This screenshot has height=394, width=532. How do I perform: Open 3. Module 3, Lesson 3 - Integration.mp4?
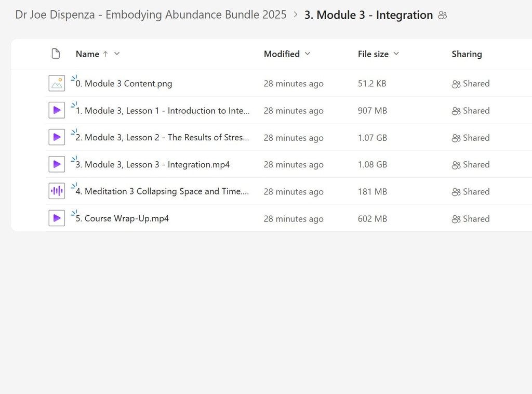153,165
